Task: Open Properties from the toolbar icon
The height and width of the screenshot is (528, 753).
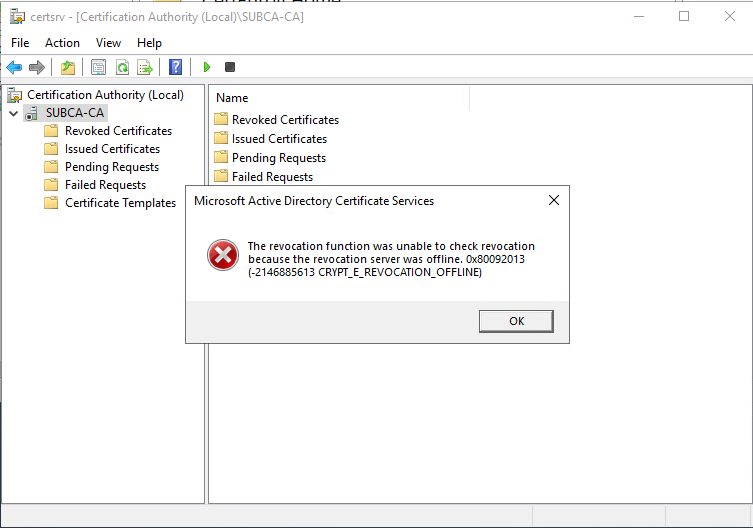Action: point(98,67)
